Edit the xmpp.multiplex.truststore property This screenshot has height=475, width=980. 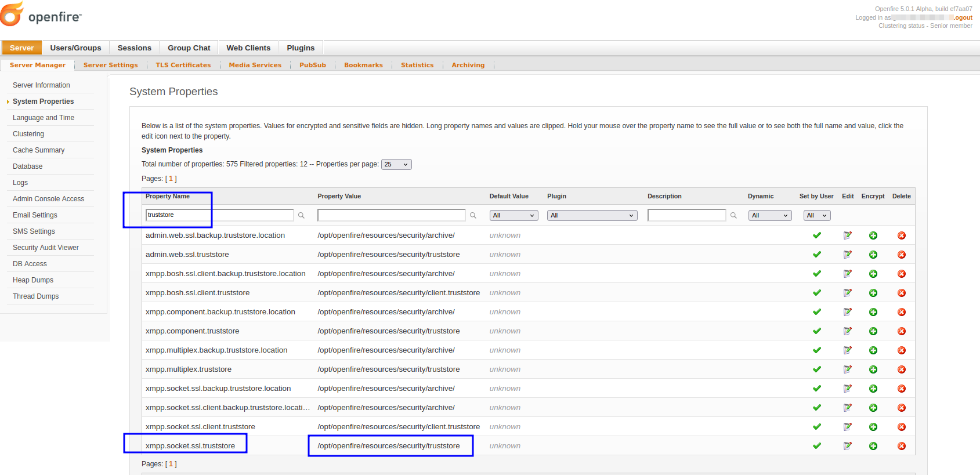tap(848, 369)
